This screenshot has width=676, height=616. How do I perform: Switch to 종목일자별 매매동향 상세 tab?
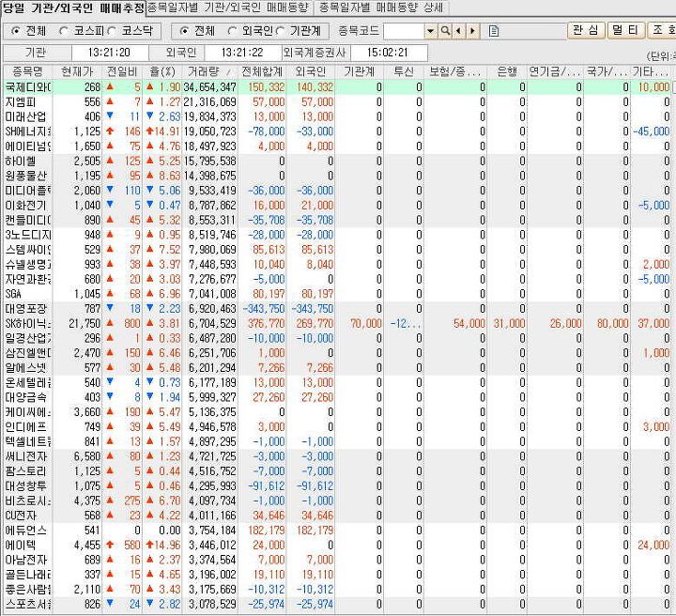380,8
